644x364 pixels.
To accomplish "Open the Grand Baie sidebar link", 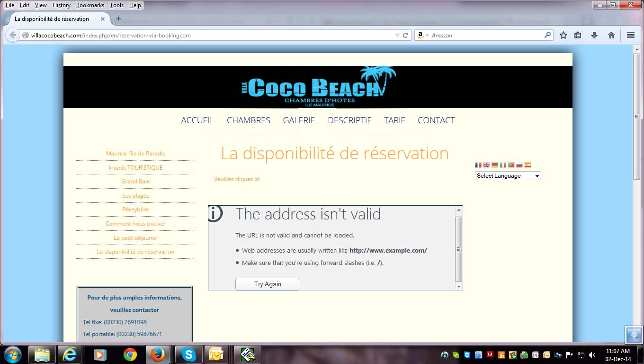I will 135,182.
